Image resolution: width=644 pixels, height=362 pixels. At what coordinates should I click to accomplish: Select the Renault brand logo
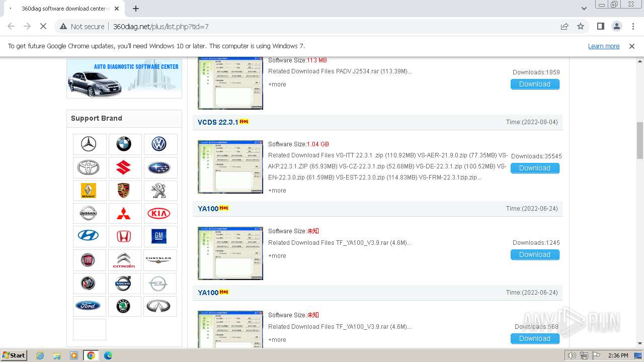(x=89, y=191)
